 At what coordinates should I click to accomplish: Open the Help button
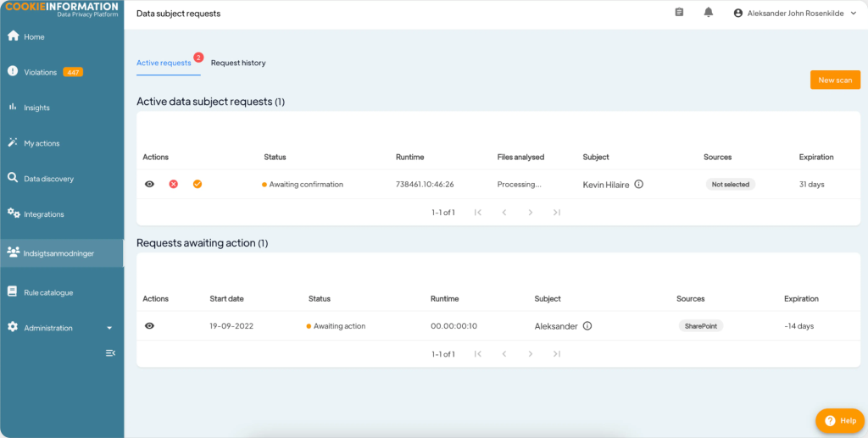point(840,421)
